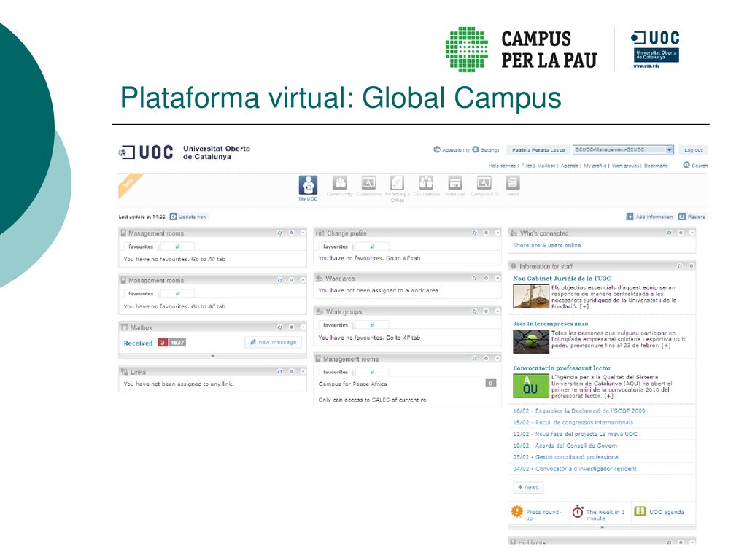Click the + news button
747x560 pixels.
tap(528, 487)
